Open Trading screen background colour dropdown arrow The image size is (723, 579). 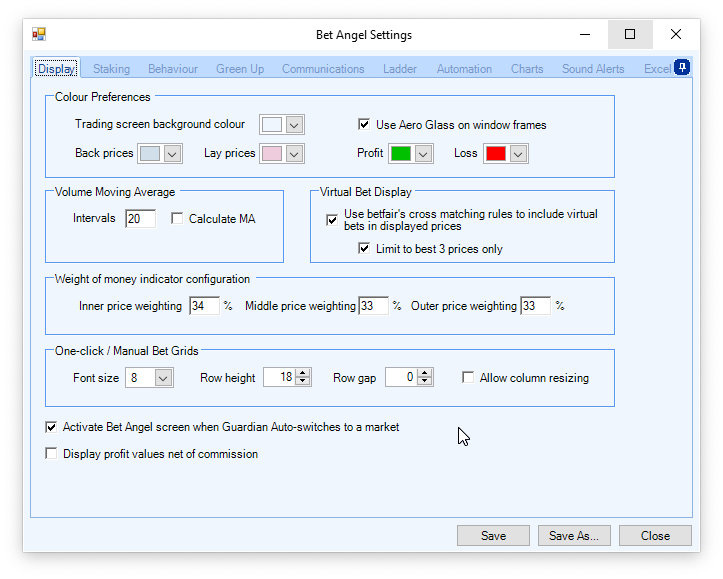294,125
